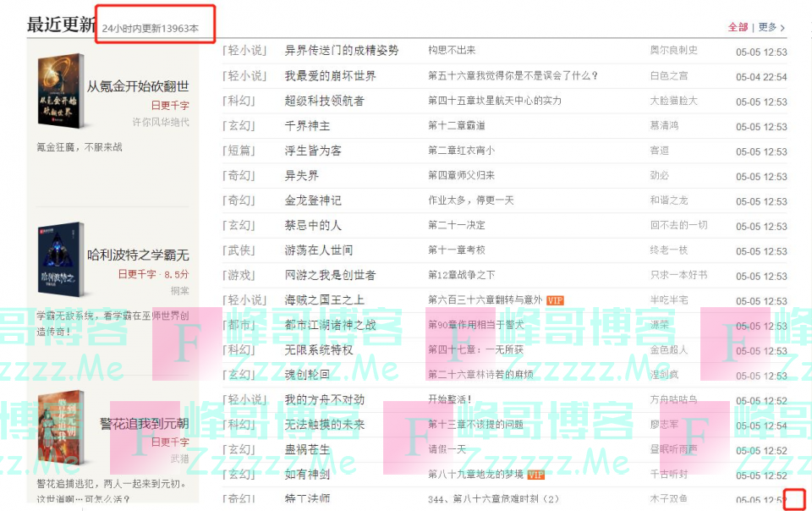
Task: Open novel 超级科技领航者
Action: (x=324, y=101)
